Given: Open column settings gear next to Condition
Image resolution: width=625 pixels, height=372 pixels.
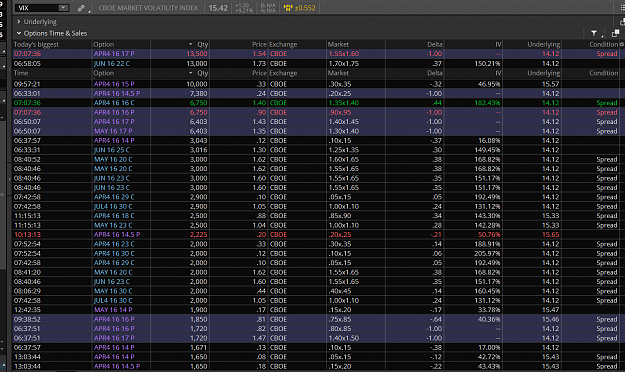Looking at the screenshot, I should 622,44.
